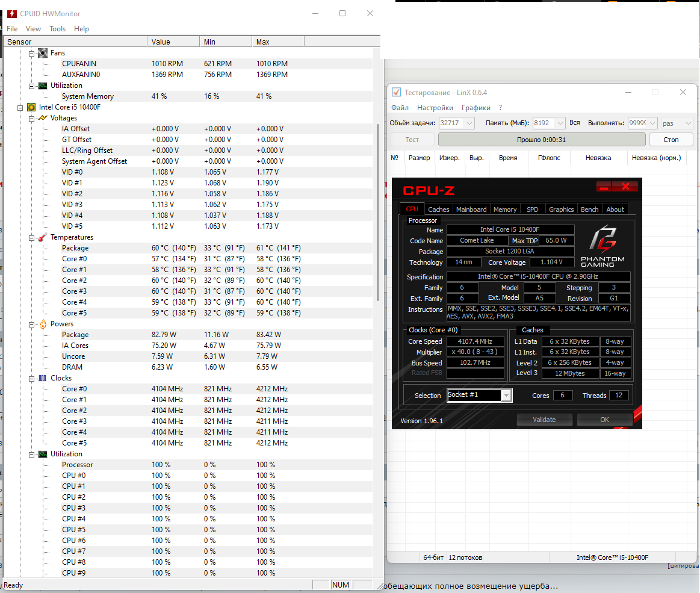Switch to CPU-Z Mainboard tab

click(x=471, y=210)
